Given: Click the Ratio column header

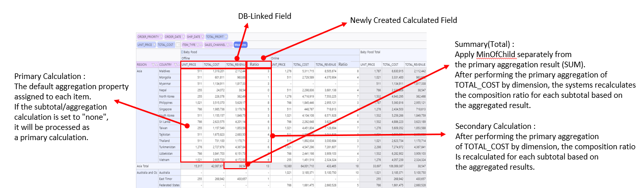Looking at the screenshot, I should [x=259, y=65].
